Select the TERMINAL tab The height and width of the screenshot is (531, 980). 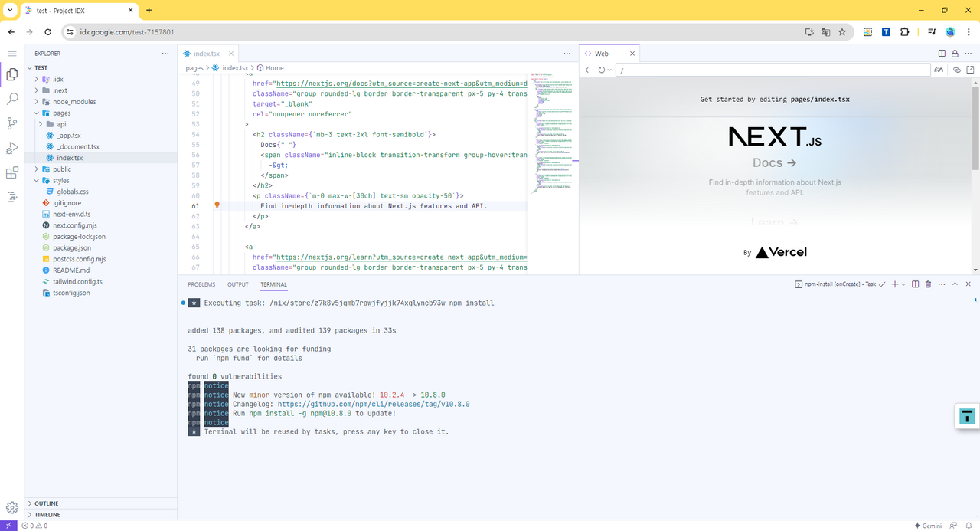(x=273, y=284)
